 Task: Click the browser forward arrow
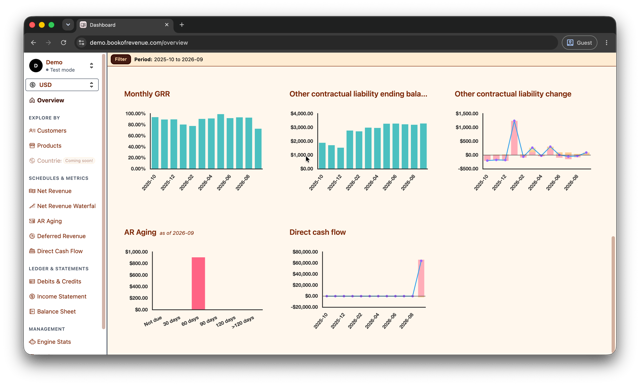(48, 42)
